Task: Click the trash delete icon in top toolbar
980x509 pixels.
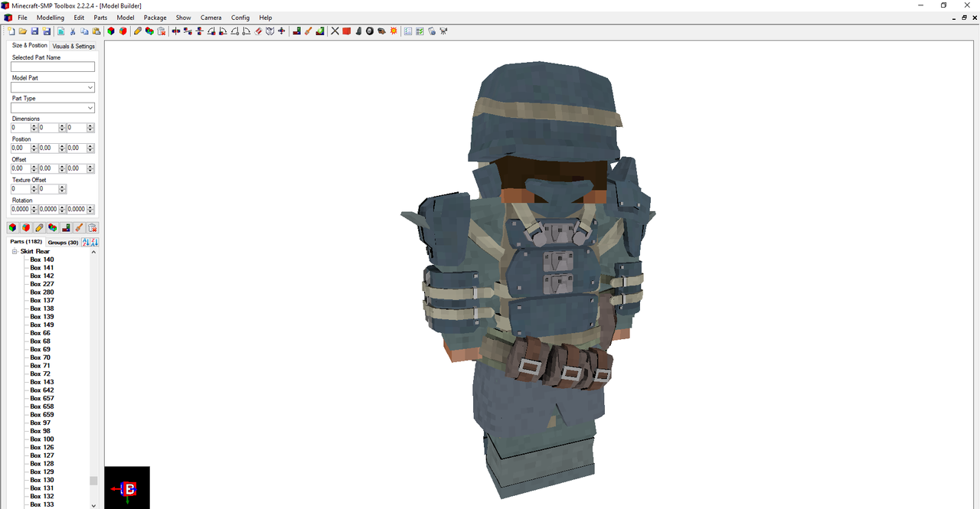Action: pyautogui.click(x=161, y=31)
